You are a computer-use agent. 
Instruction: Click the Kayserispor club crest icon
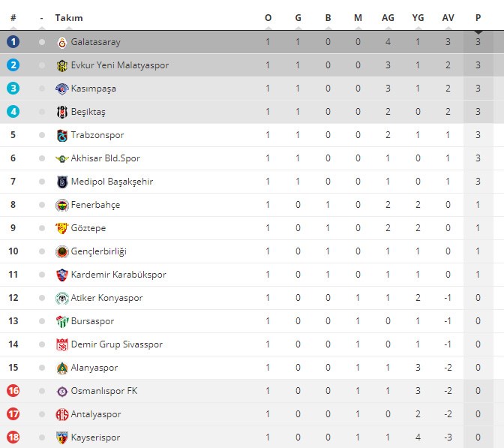[62, 437]
